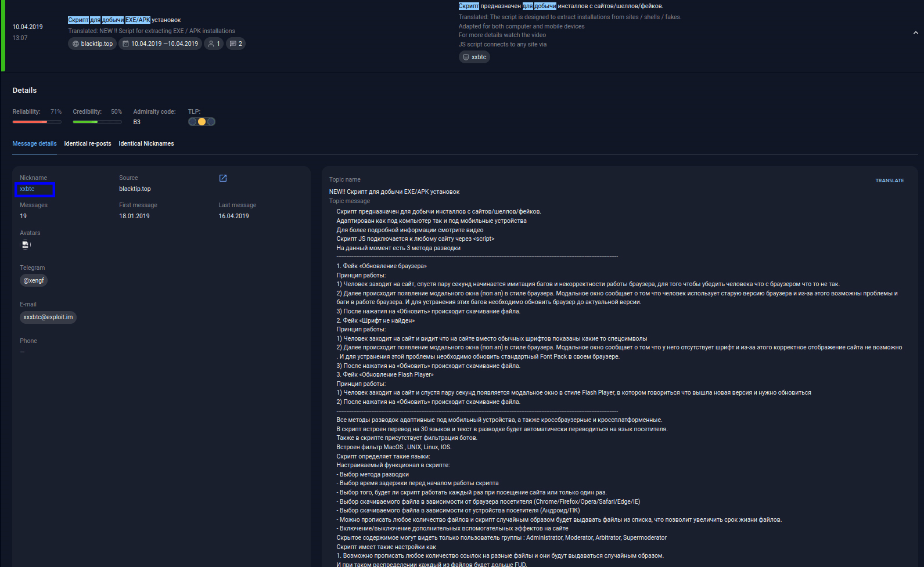Switch to the Message details tab

[35, 143]
